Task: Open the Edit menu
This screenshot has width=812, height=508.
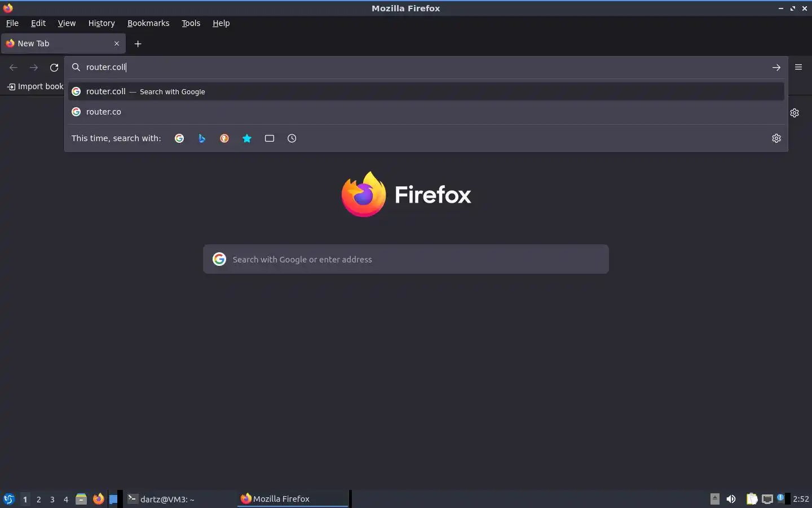Action: point(38,23)
